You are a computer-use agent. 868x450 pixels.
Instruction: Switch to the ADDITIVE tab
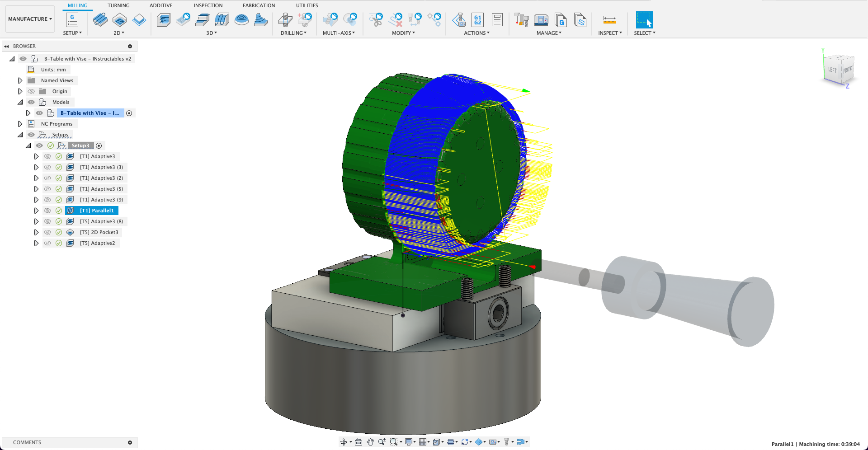tap(161, 5)
